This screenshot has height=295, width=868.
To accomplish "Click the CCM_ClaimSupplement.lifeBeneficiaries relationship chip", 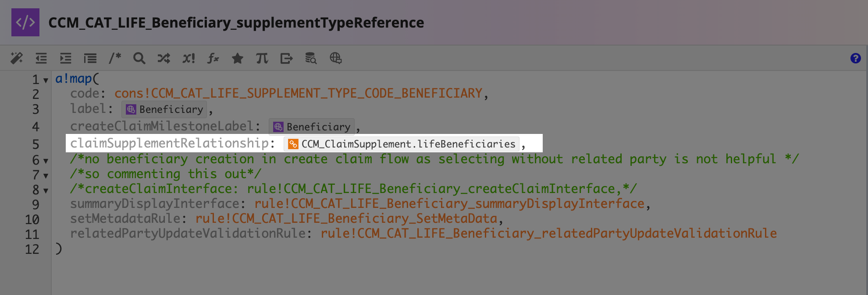I will (401, 144).
